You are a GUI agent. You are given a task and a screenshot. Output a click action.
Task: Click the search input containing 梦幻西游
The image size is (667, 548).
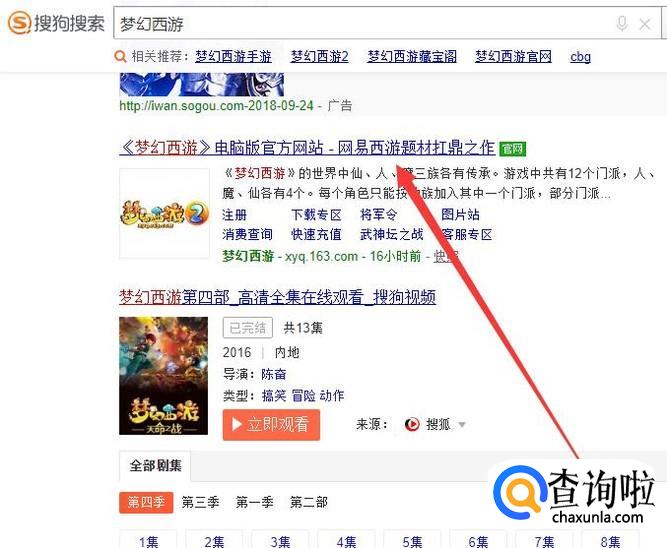(364, 23)
